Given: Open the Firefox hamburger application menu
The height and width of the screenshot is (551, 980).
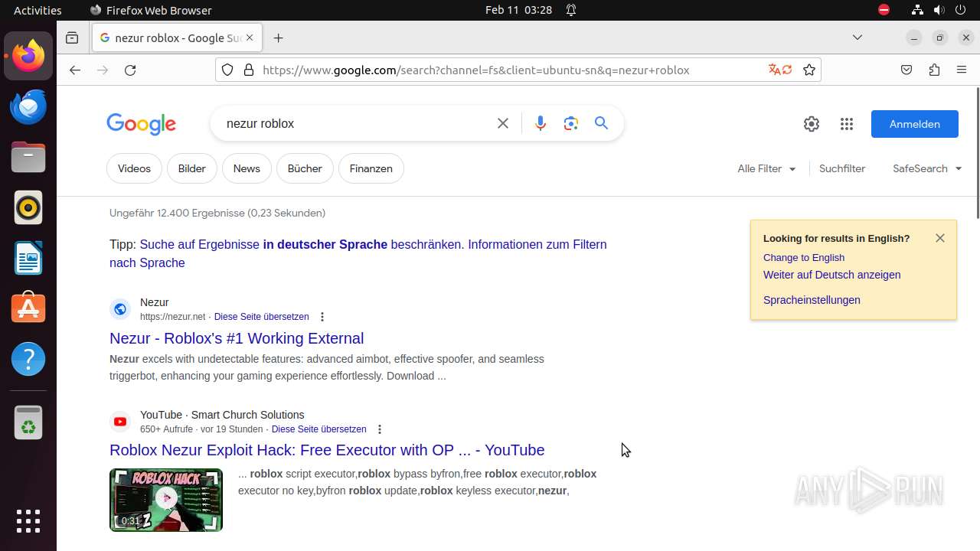Looking at the screenshot, I should [962, 70].
